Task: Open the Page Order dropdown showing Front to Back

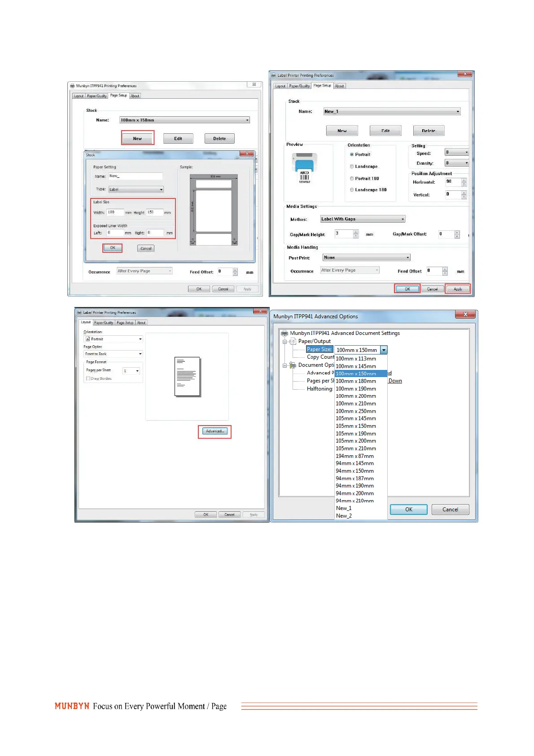Action: (113, 354)
